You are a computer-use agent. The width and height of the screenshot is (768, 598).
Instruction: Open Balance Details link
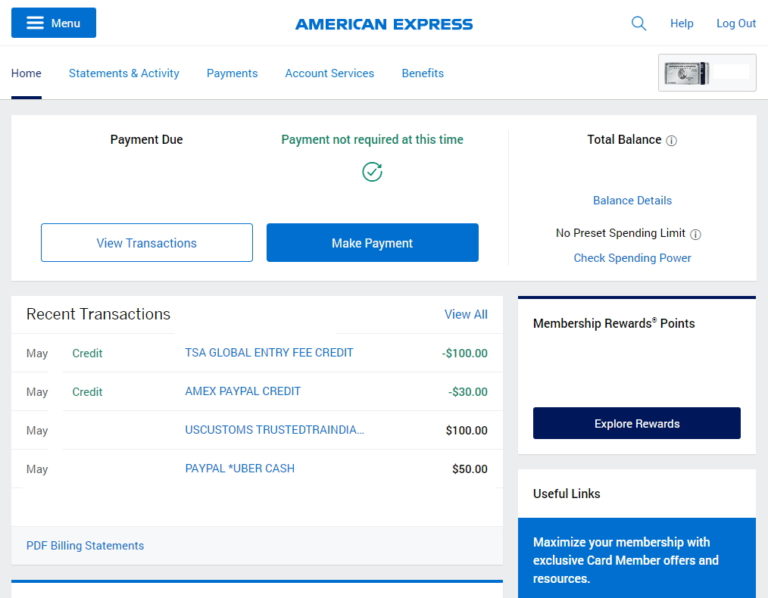click(x=632, y=200)
